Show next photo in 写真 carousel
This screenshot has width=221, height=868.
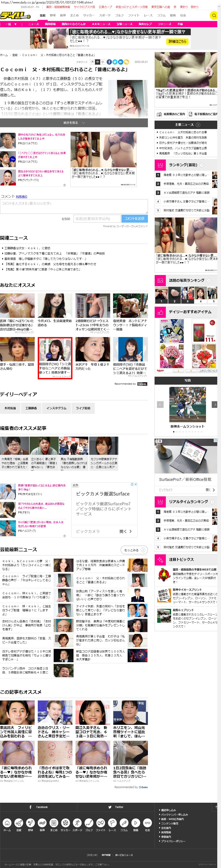[x=214, y=404]
